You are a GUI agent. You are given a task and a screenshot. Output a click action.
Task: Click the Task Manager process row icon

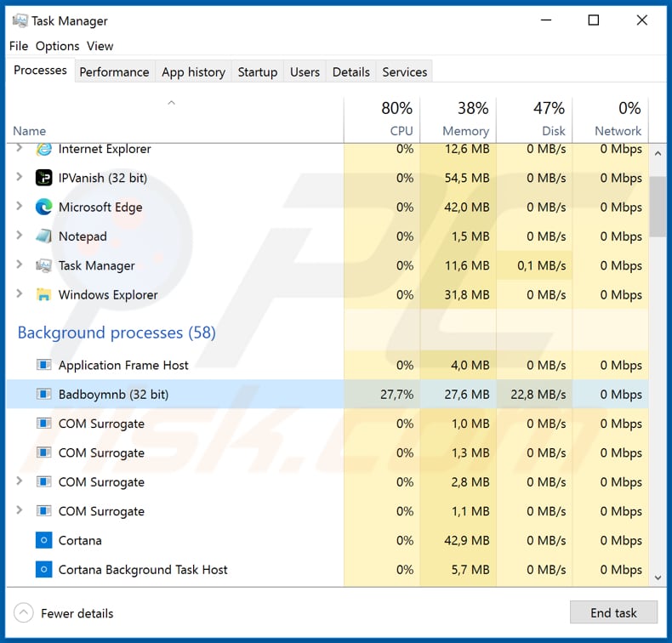pos(43,265)
